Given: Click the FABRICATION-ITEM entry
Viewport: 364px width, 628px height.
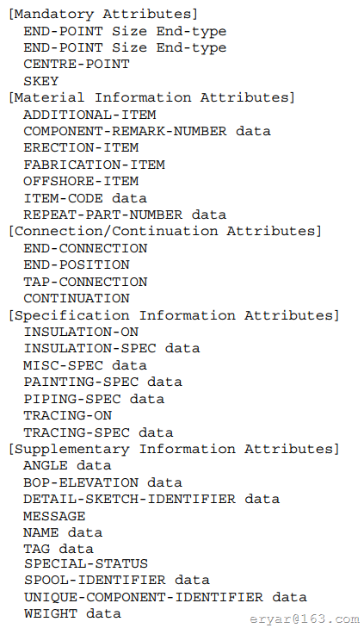Looking at the screenshot, I should coord(94,165).
